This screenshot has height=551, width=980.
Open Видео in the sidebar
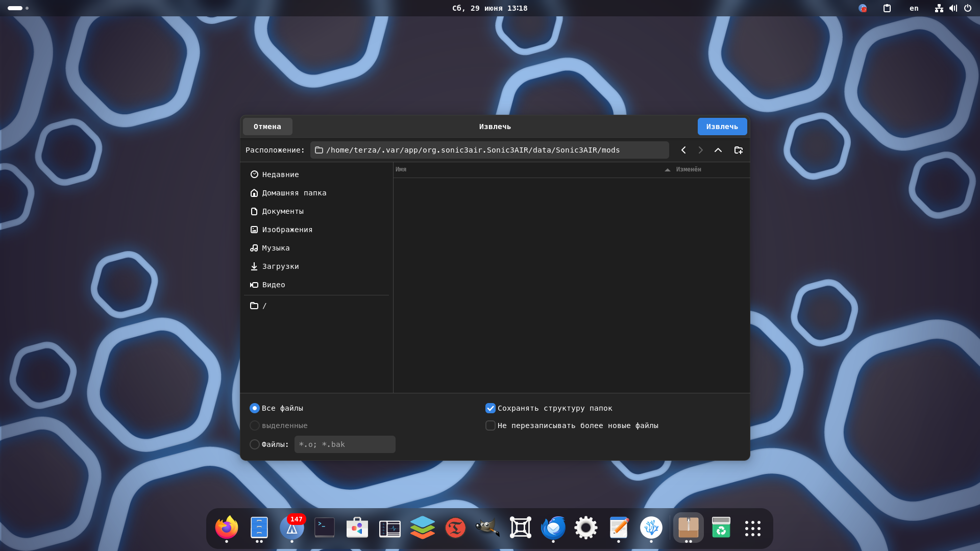coord(316,285)
